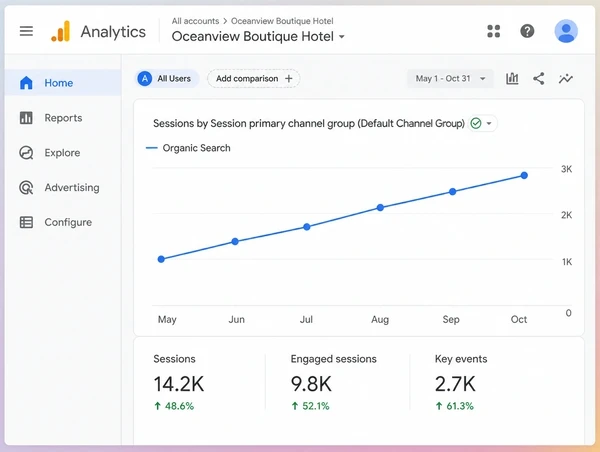Click the Analytics logo icon
Image resolution: width=600 pixels, height=452 pixels.
(60, 31)
